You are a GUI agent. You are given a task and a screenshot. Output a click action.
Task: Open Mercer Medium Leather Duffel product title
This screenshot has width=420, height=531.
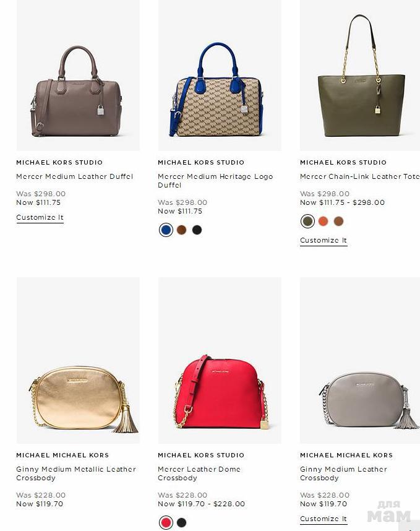(x=74, y=176)
